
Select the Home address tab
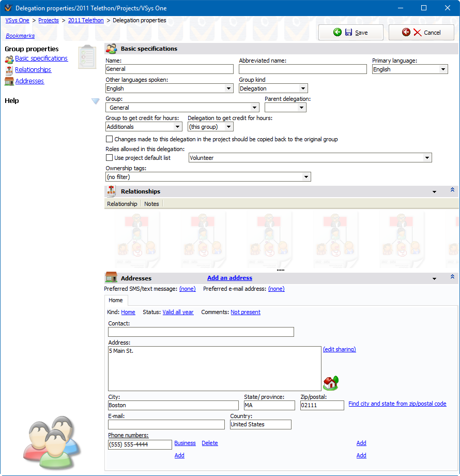click(116, 300)
